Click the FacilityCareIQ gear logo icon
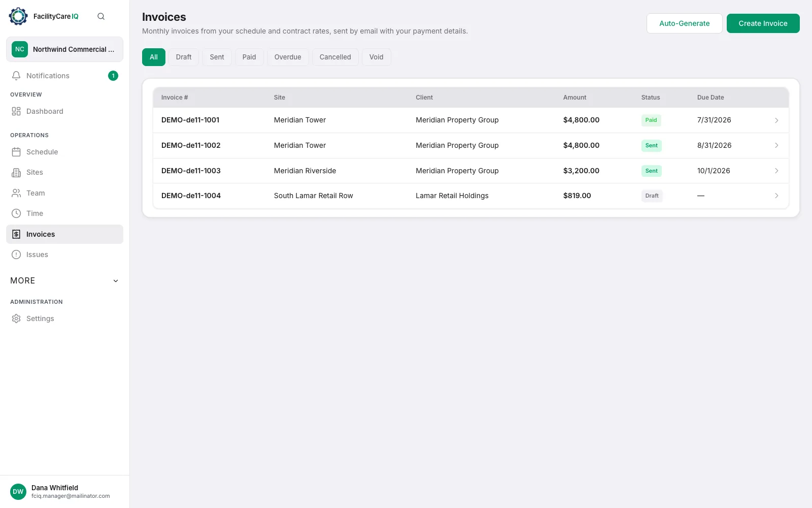The height and width of the screenshot is (508, 812). coord(18,16)
